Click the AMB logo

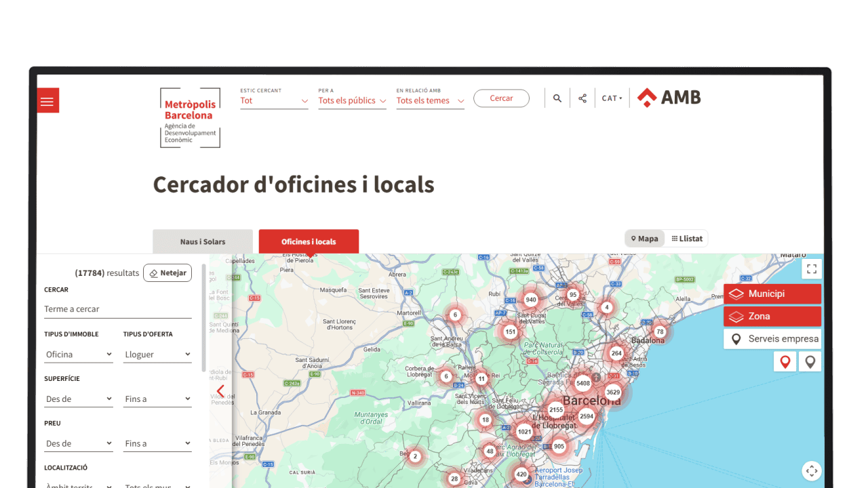point(669,98)
